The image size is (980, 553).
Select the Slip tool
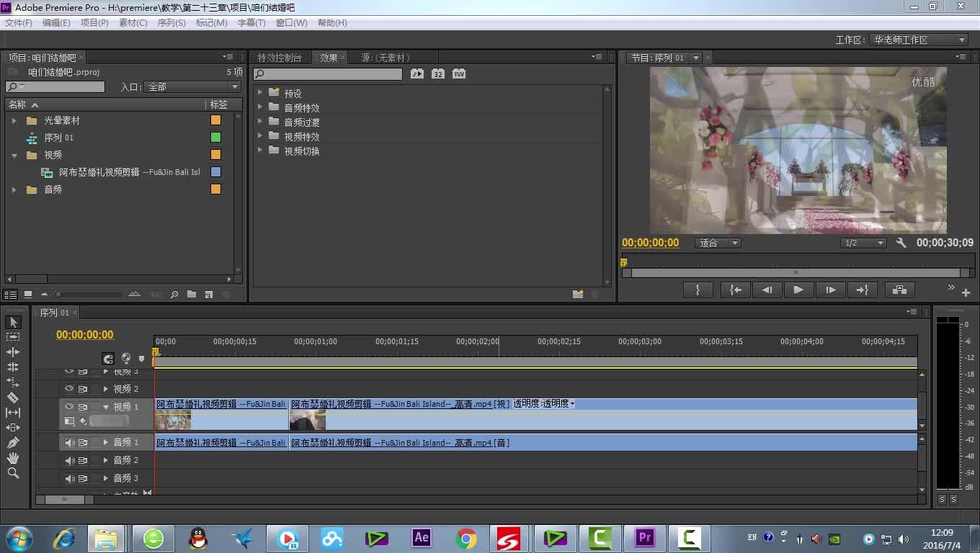(x=13, y=413)
